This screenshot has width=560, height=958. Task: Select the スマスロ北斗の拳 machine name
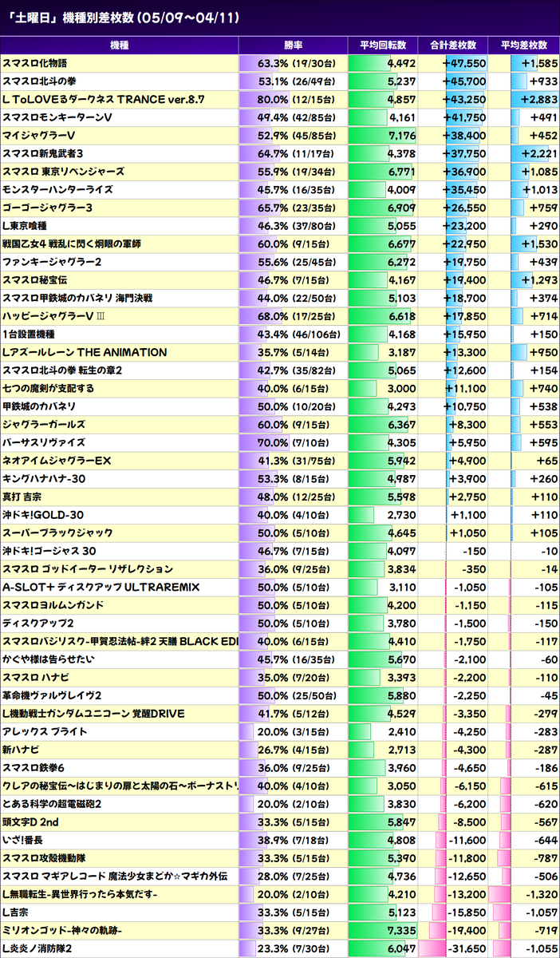[x=39, y=81]
